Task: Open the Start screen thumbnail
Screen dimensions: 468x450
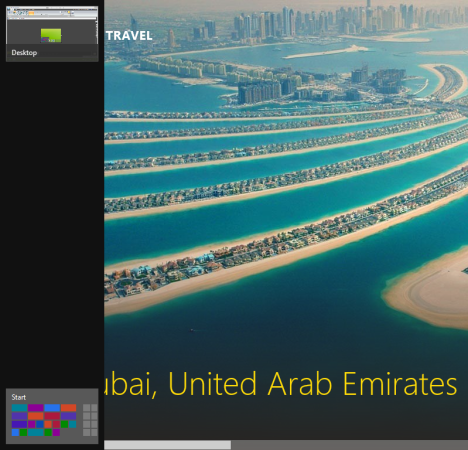Action: [52, 416]
